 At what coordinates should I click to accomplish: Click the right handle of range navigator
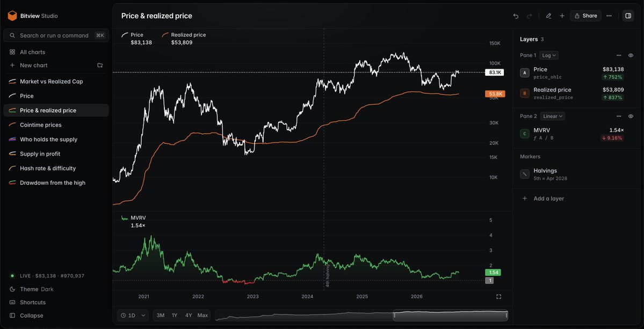[x=507, y=316]
